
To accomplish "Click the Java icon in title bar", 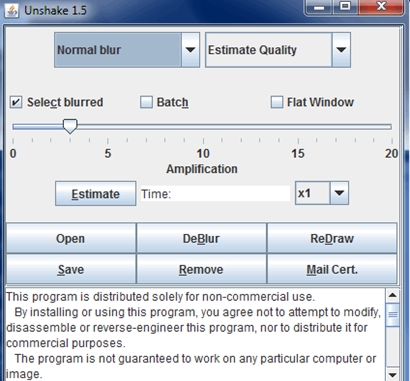I will [x=12, y=10].
